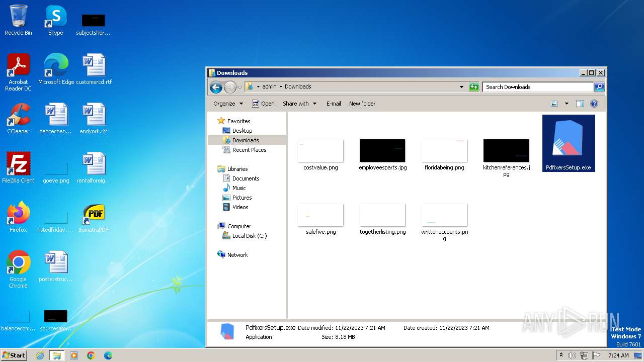
Task: Show hidden system tray icons
Action: (x=561, y=355)
